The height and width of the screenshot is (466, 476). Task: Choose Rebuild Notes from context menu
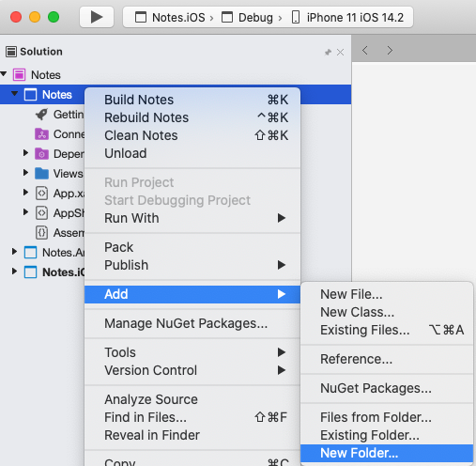click(x=192, y=117)
